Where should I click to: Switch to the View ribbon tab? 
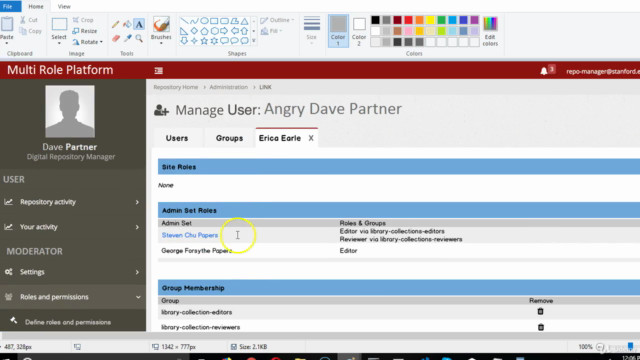[x=64, y=6]
